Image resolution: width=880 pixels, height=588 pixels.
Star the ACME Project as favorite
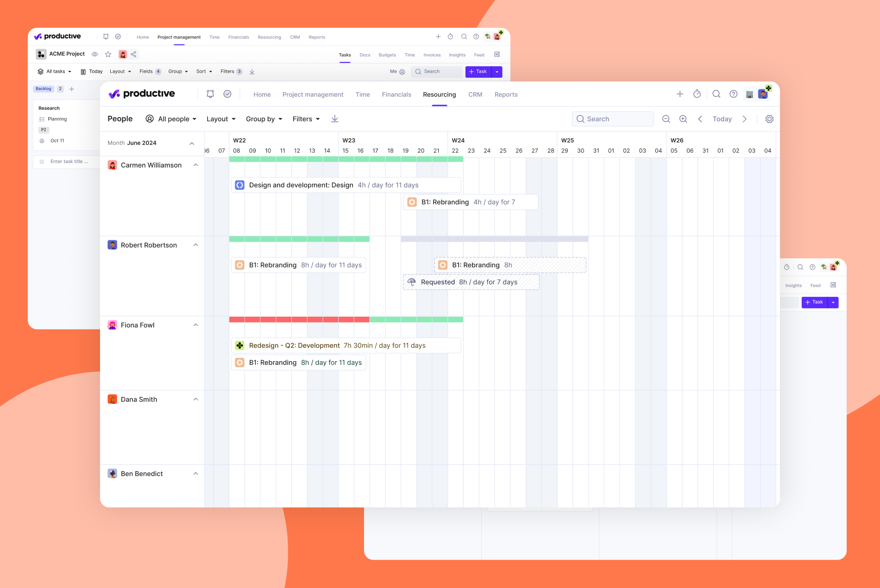coord(108,54)
